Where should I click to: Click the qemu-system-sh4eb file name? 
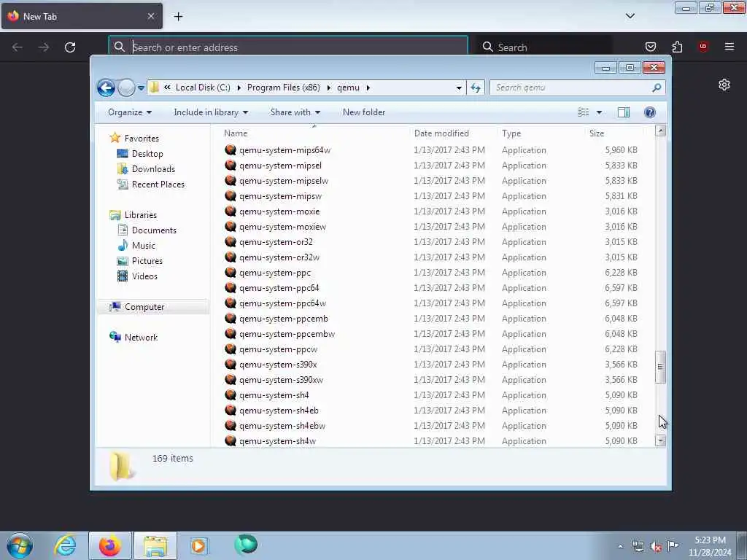click(279, 411)
